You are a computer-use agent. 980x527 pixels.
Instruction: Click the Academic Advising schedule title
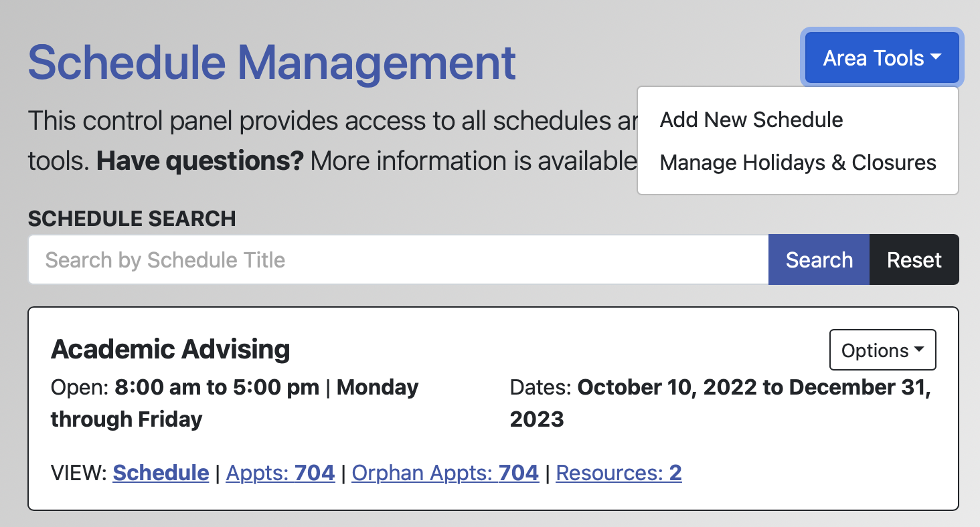click(x=171, y=349)
